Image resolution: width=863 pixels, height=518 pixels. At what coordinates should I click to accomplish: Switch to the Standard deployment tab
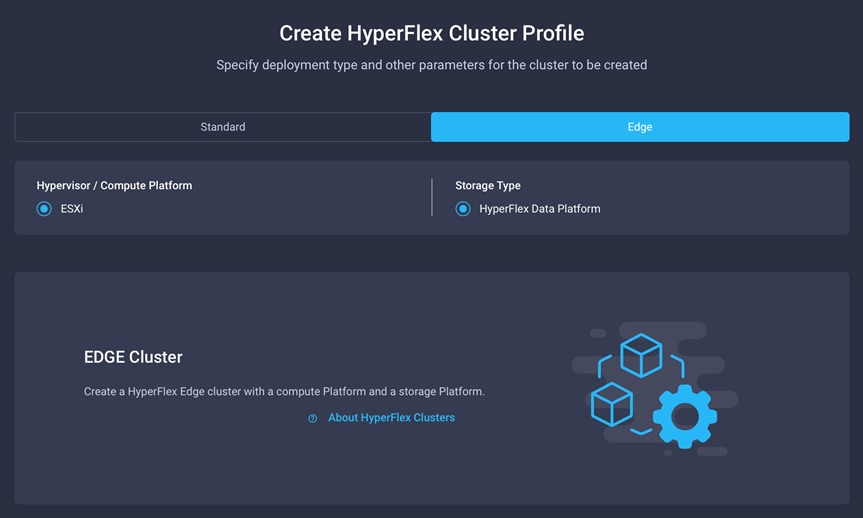pos(223,127)
